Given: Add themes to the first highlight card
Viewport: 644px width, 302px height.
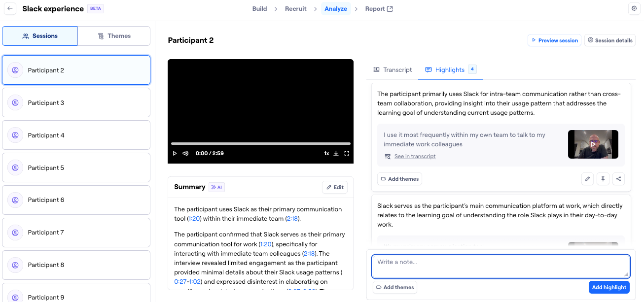Looking at the screenshot, I should [399, 179].
